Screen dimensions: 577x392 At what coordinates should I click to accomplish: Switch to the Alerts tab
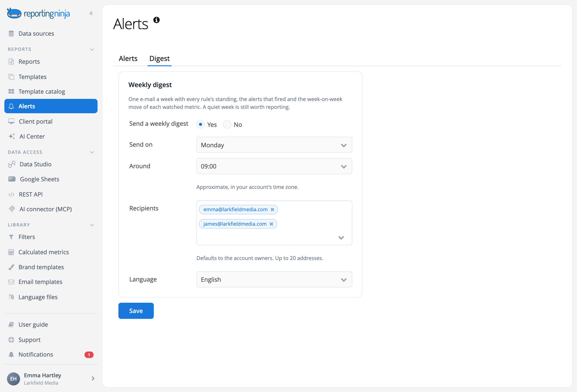[128, 58]
